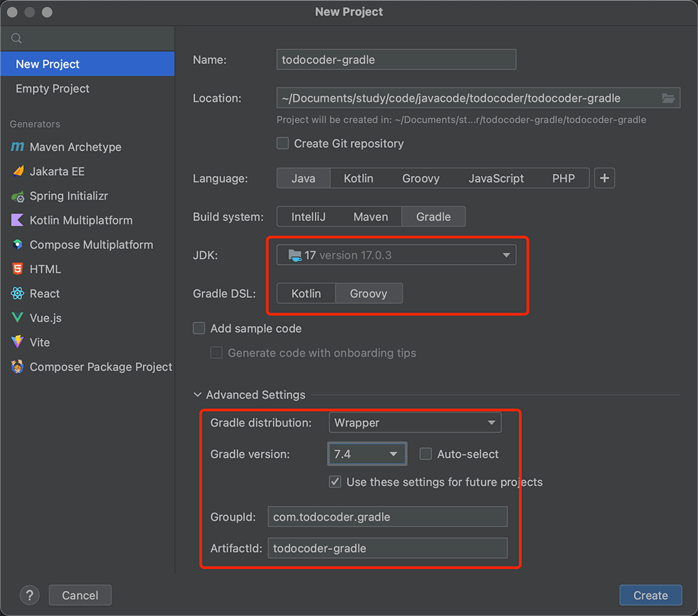The height and width of the screenshot is (616, 698).
Task: Browse location with folder icon
Action: tap(668, 98)
